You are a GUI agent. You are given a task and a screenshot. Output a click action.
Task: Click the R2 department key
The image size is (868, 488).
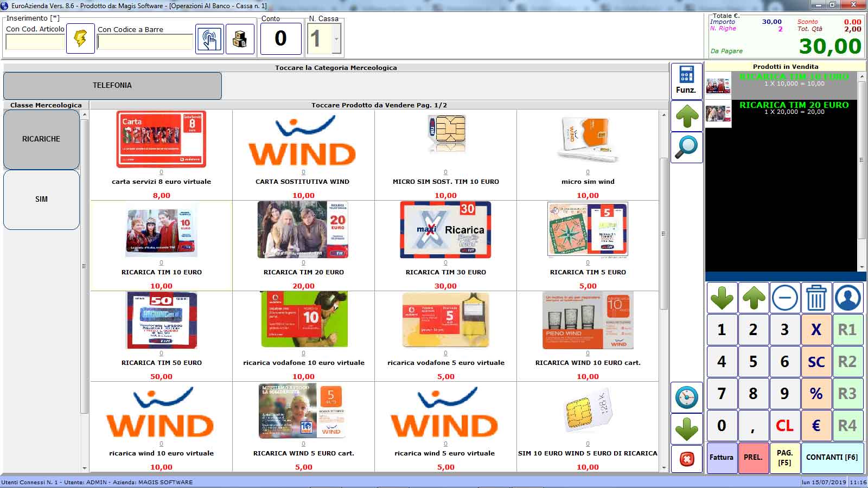coord(848,362)
